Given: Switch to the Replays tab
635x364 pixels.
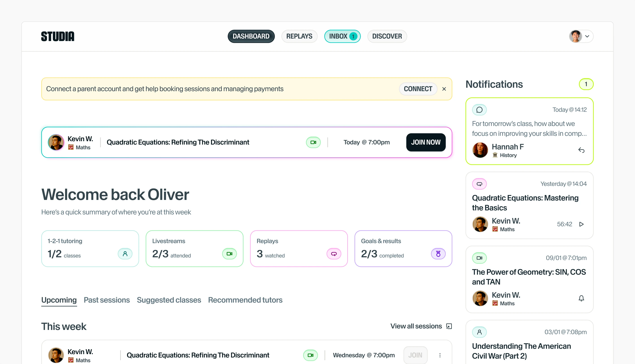Looking at the screenshot, I should [299, 36].
